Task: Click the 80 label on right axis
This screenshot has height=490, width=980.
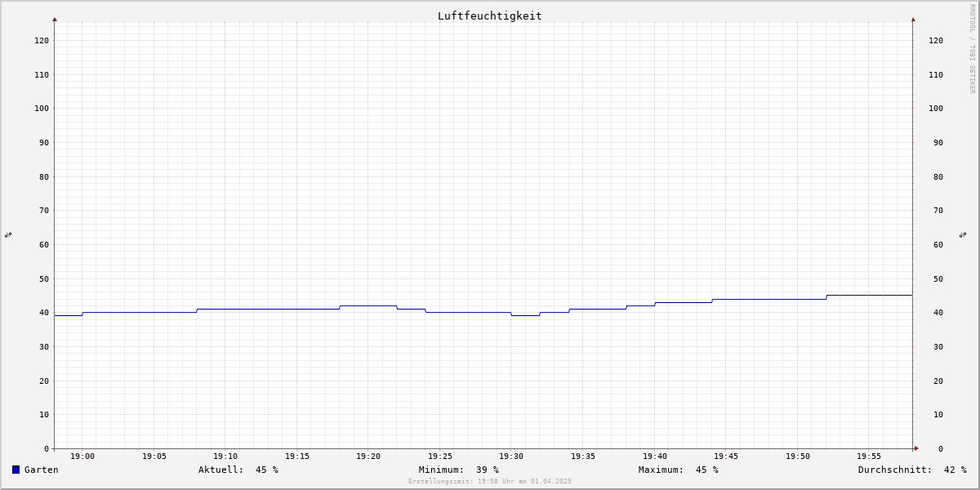Action: [938, 176]
